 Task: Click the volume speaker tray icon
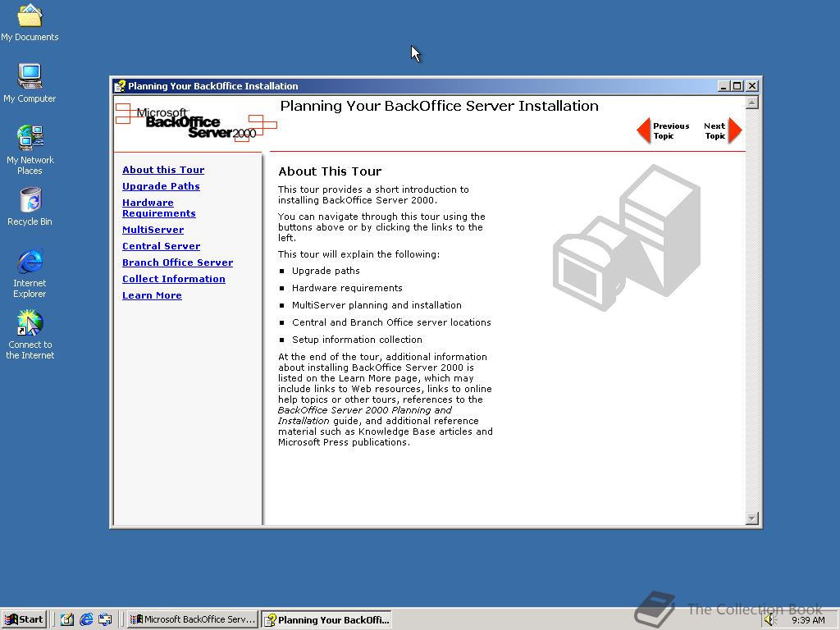tap(770, 619)
